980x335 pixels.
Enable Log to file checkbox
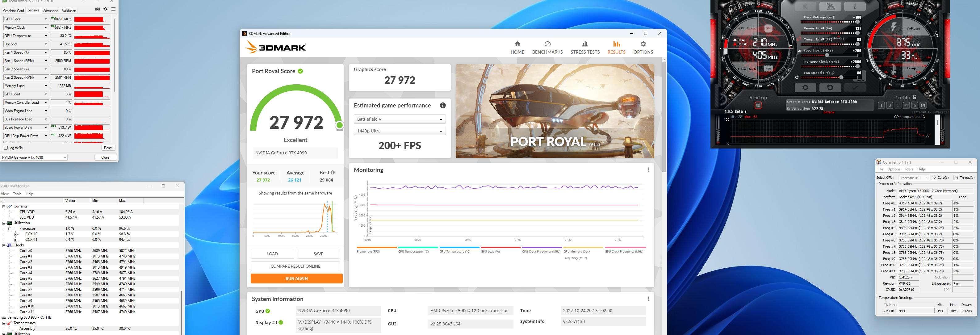[6, 148]
